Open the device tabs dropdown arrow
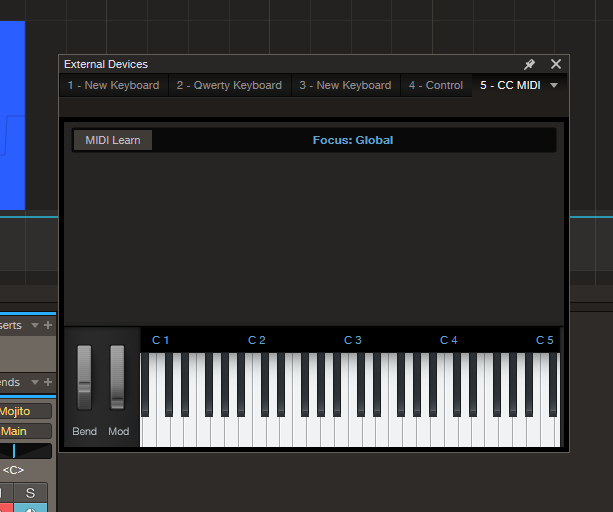 pos(554,85)
